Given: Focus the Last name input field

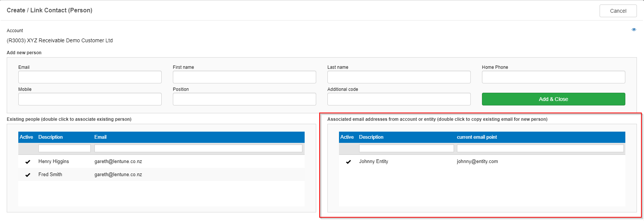Looking at the screenshot, I should click(x=399, y=77).
